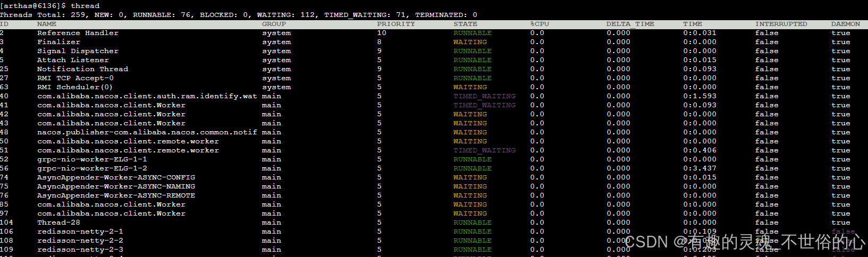The width and height of the screenshot is (868, 257).
Task: Select the 'Thread-28' thread name
Action: click(x=59, y=222)
